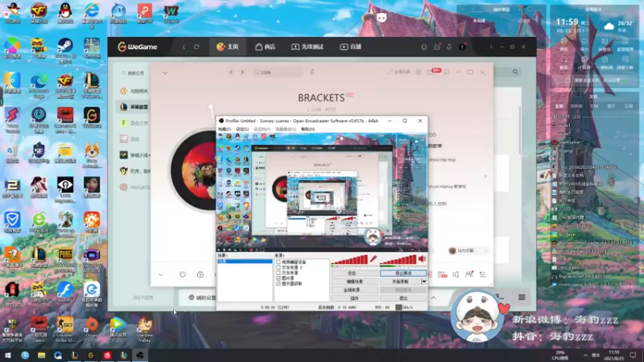Select highlighted scene in OBS scenes list
This screenshot has height=362, width=644.
point(245,261)
